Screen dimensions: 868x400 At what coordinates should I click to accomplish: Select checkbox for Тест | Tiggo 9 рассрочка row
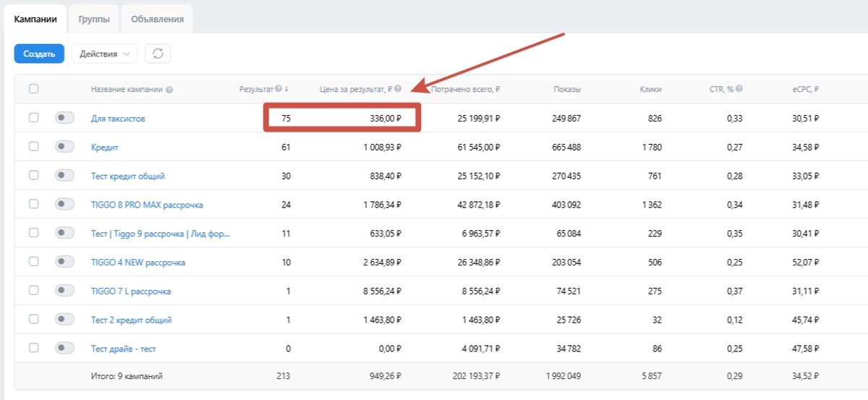pyautogui.click(x=33, y=233)
